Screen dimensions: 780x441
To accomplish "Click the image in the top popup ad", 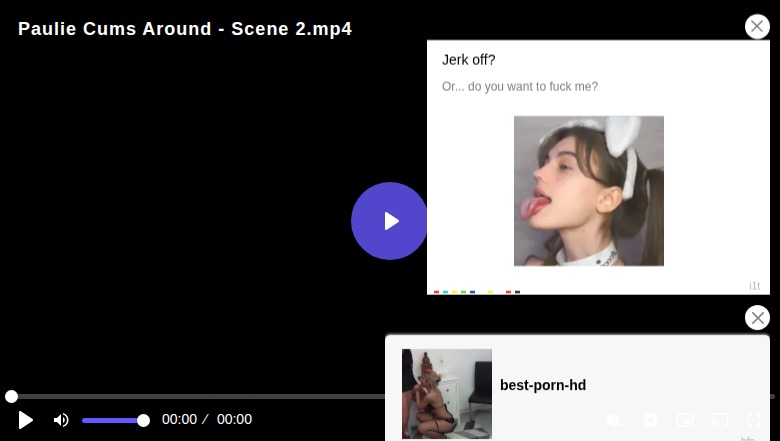I will (588, 191).
